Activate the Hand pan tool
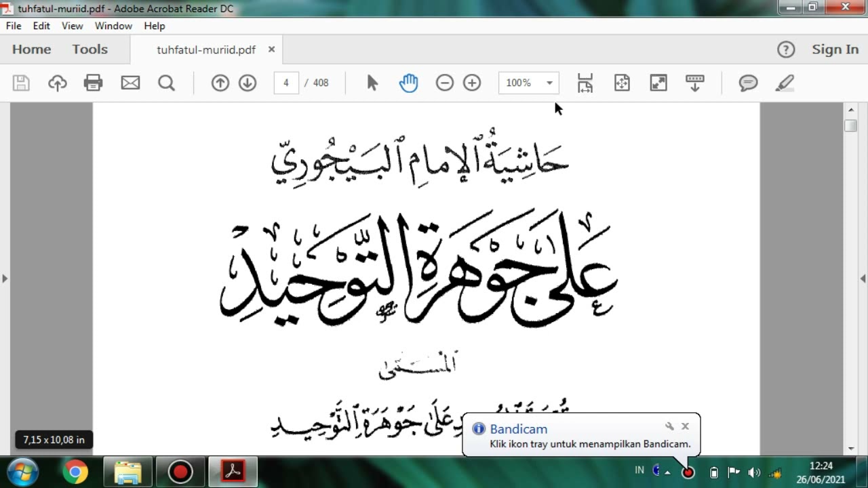Screen dimensions: 868x488 click(x=408, y=83)
